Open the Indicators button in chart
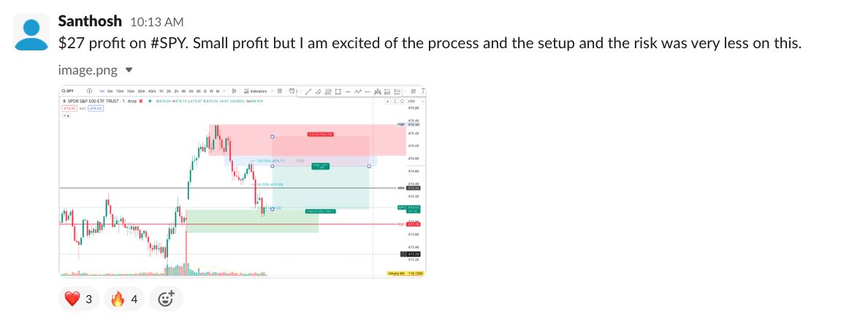Viewport: 868px width, 320px height. (257, 91)
